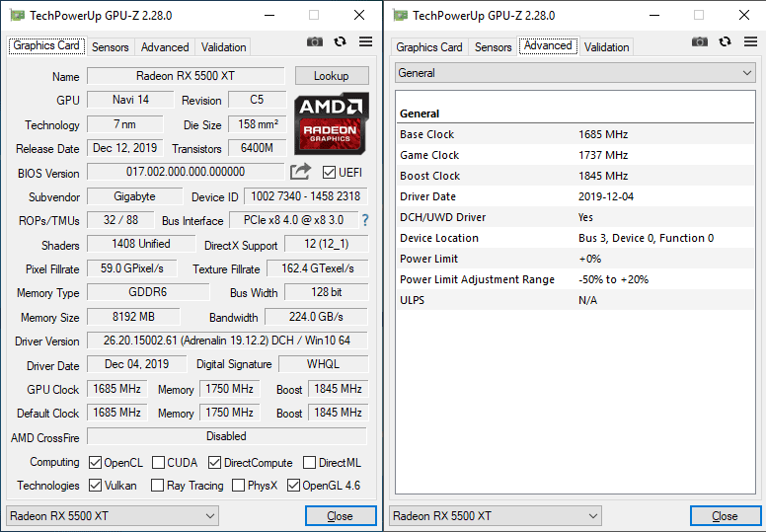This screenshot has width=766, height=532.
Task: Click Memory Type field GDDR6
Action: click(x=148, y=292)
